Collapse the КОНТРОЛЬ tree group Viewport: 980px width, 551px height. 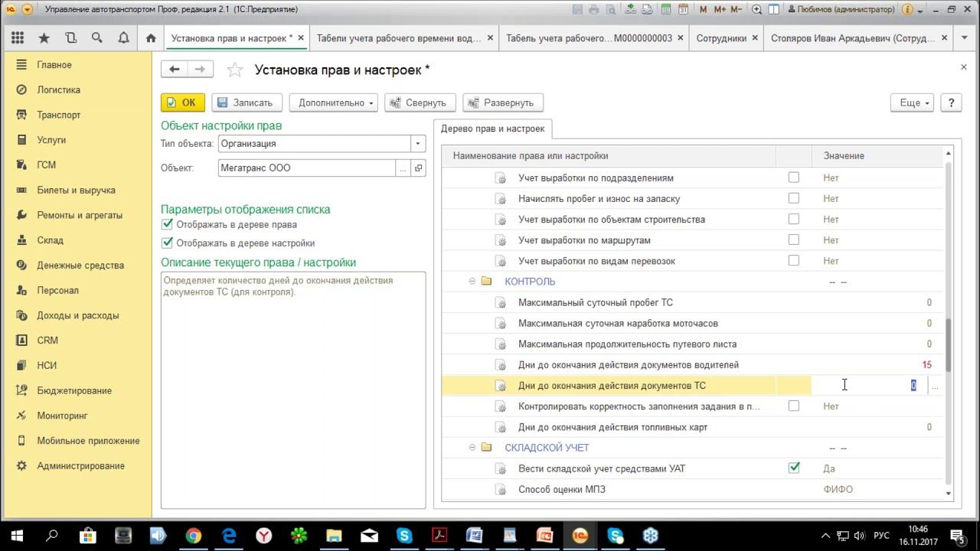(x=472, y=282)
